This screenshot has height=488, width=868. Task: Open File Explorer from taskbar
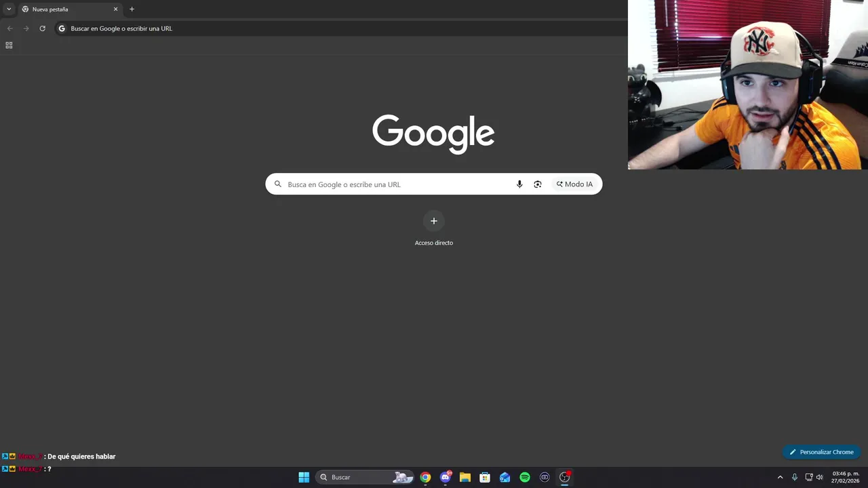(x=465, y=477)
